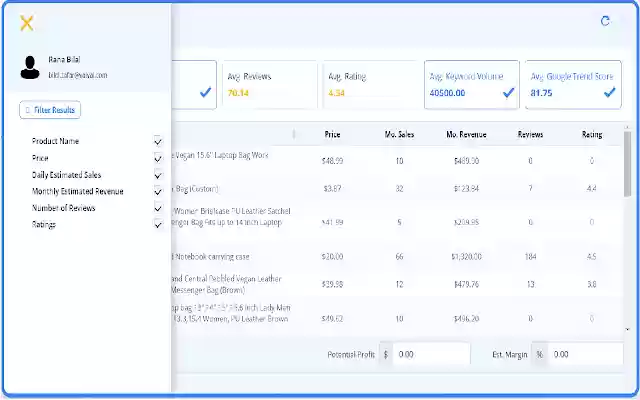Click the $48.99 price cell

[332, 161]
